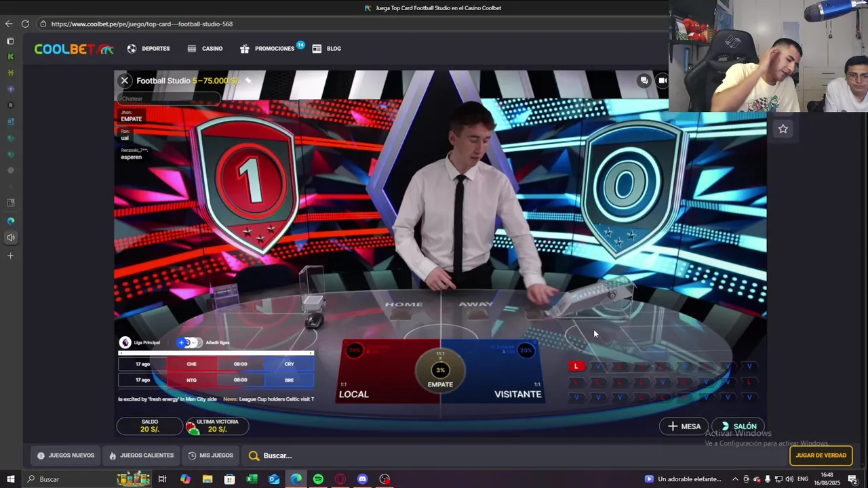Open OBS Studio from the taskbar

(384, 479)
